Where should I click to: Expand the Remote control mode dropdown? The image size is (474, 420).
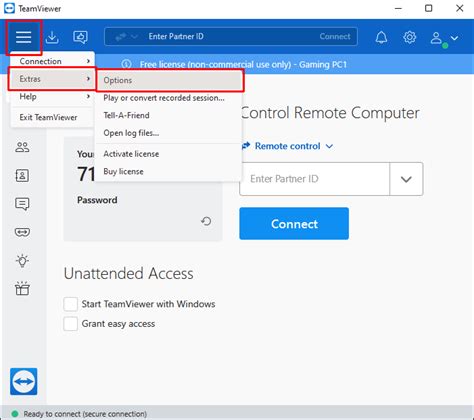tap(329, 146)
